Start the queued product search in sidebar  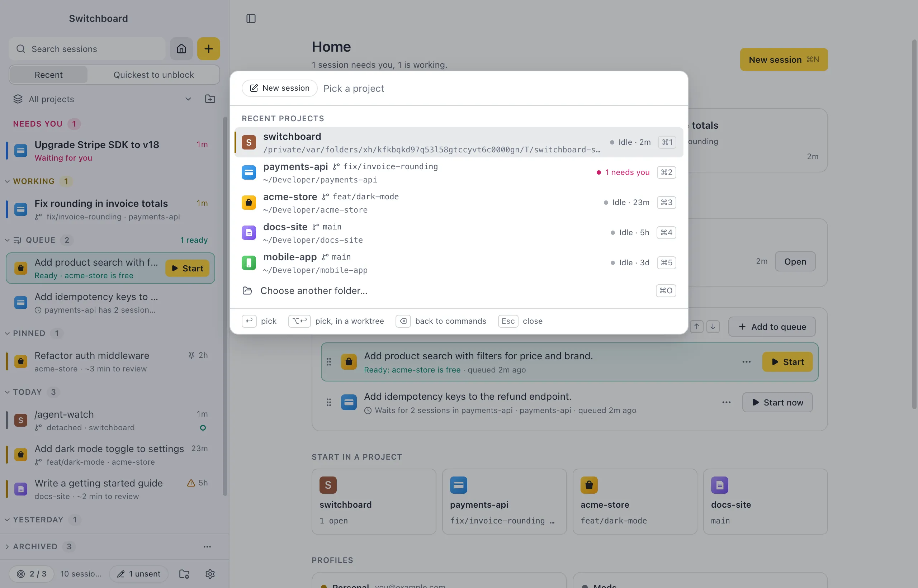click(x=187, y=268)
